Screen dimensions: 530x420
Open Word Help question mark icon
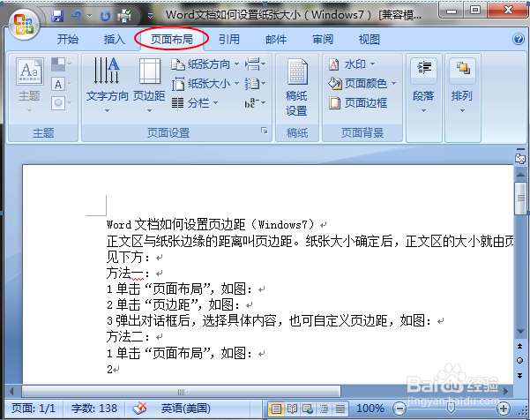[x=519, y=39]
